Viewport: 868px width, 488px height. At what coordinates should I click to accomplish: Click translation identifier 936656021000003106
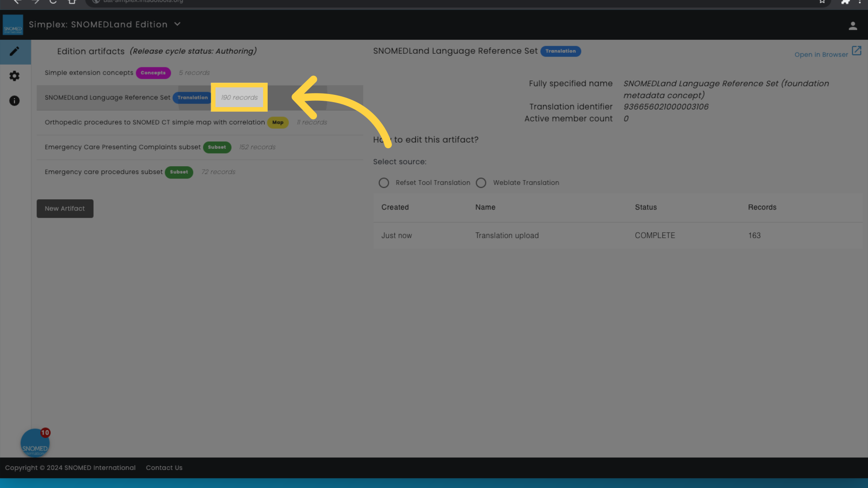[666, 107]
